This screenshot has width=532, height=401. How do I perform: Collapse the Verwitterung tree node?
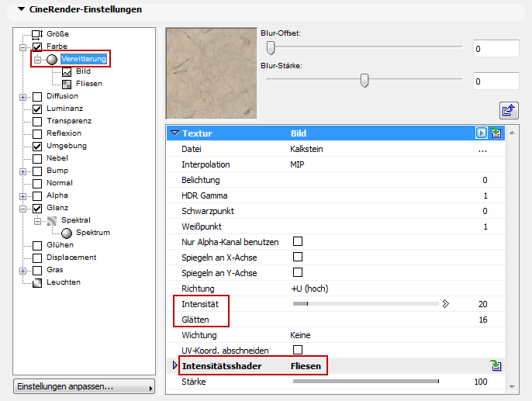37,60
